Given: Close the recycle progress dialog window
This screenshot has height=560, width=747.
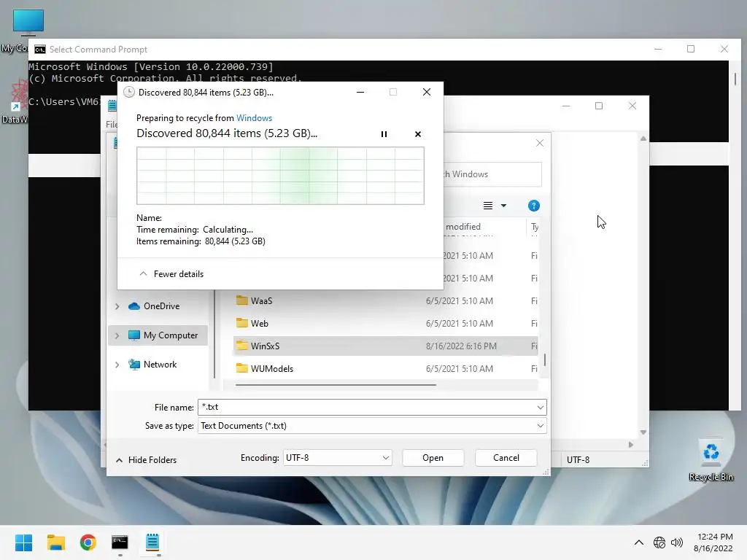Looking at the screenshot, I should pos(427,92).
